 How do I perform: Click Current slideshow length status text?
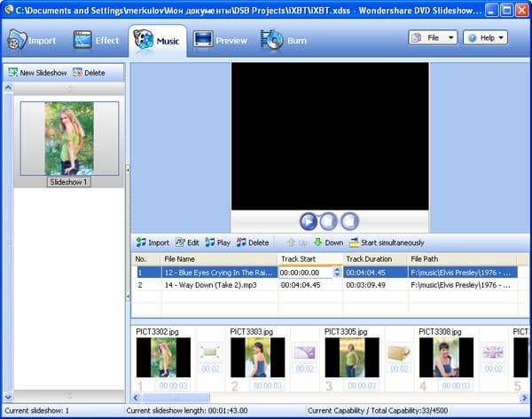point(187,410)
